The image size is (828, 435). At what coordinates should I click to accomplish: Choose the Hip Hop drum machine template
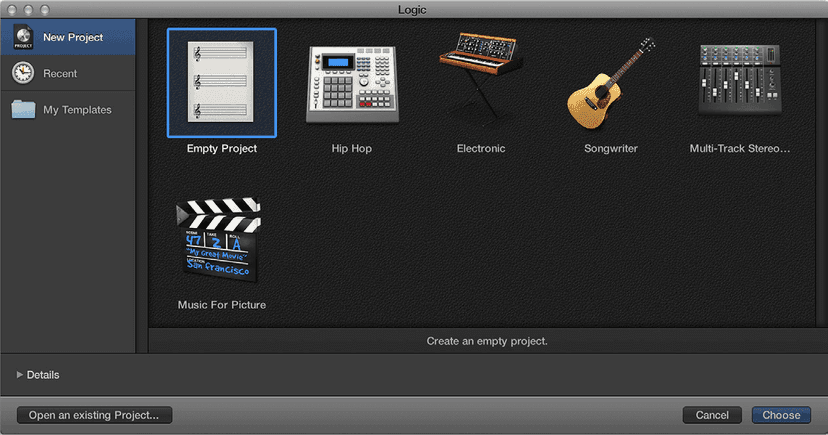pyautogui.click(x=352, y=84)
